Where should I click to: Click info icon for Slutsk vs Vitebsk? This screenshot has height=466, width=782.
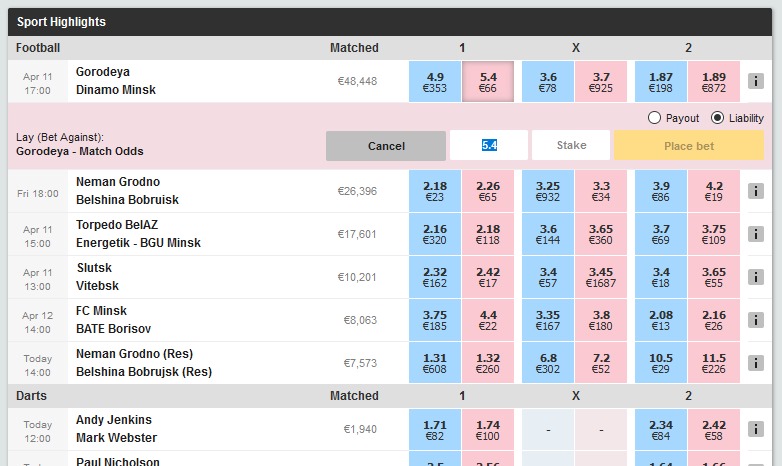click(x=756, y=277)
